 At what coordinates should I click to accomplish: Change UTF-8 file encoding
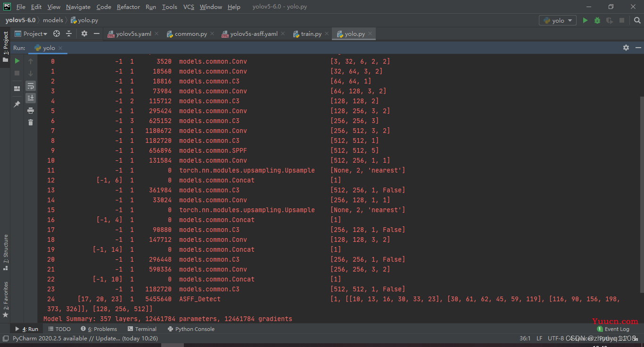coord(555,339)
